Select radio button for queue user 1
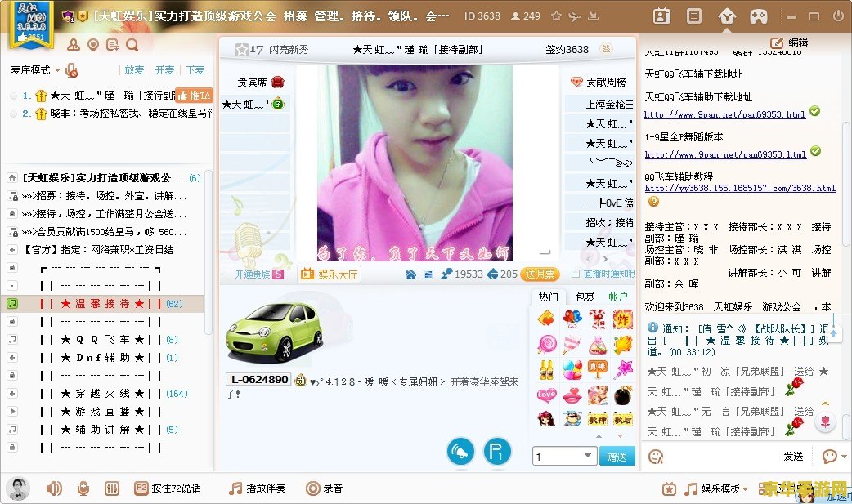The image size is (852, 504). click(x=13, y=96)
